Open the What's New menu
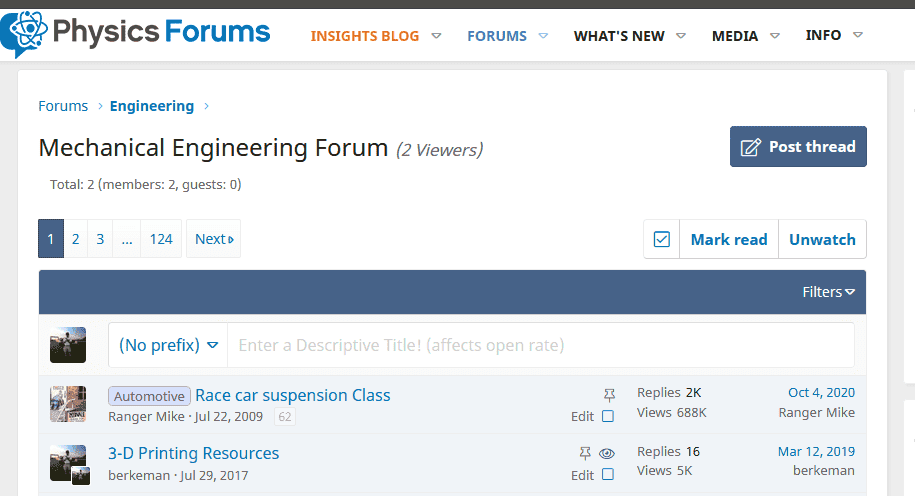The width and height of the screenshot is (915, 496). [619, 36]
